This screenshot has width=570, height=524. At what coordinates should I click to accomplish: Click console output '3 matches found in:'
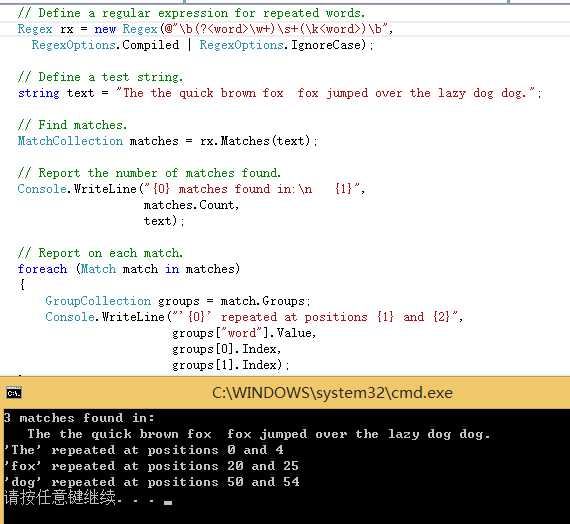click(79, 418)
